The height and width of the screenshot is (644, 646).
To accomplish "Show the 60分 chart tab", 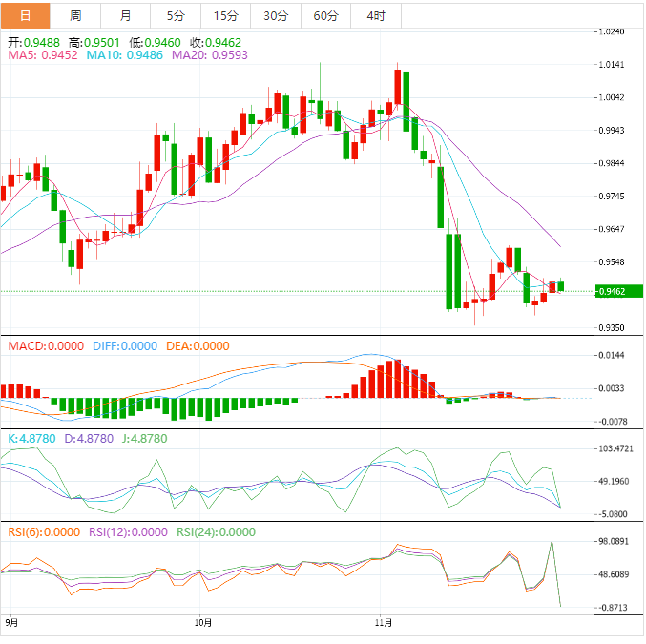I will coord(325,16).
